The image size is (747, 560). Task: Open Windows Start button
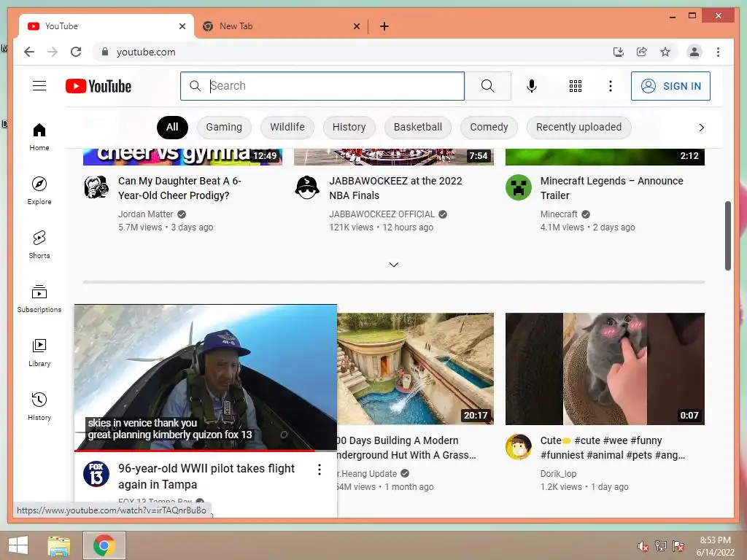pos(18,545)
